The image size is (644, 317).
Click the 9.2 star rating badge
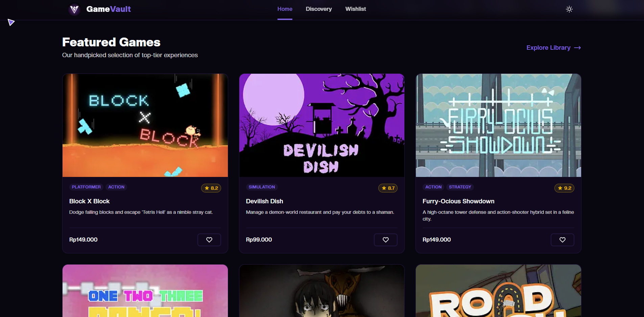point(565,188)
